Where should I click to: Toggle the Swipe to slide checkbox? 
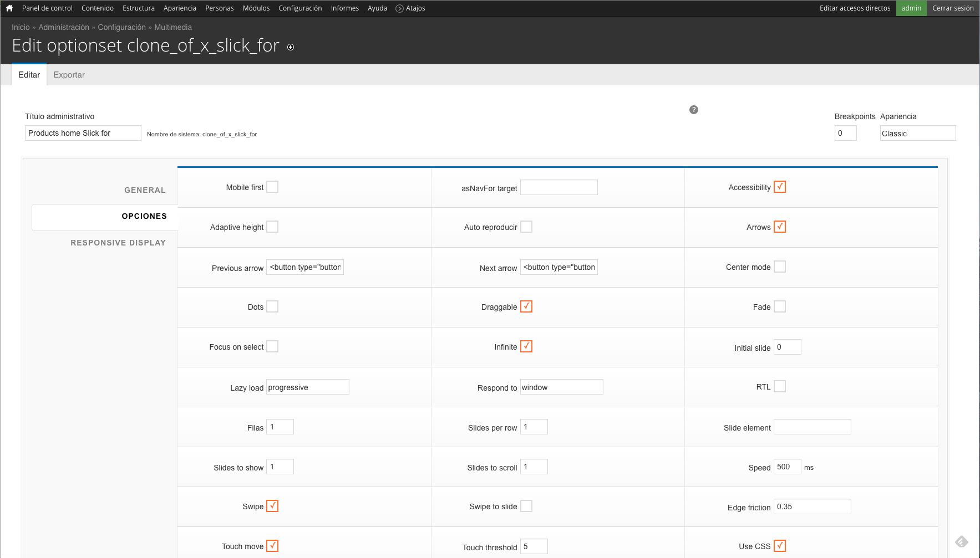click(x=526, y=505)
